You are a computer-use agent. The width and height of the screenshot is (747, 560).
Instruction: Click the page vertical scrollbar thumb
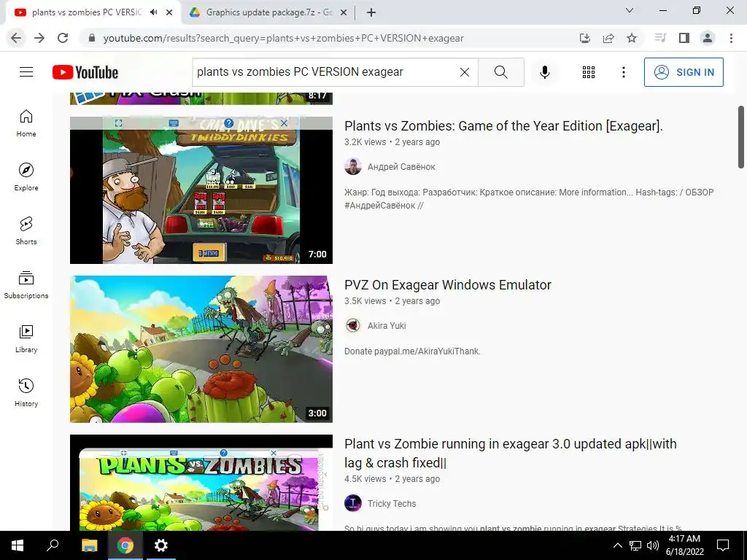point(741,137)
